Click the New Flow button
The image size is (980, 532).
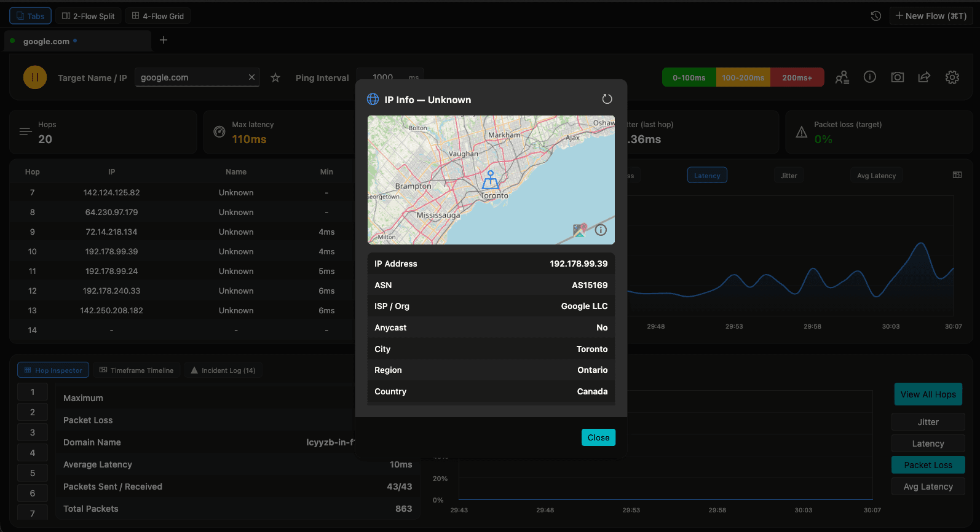click(931, 16)
